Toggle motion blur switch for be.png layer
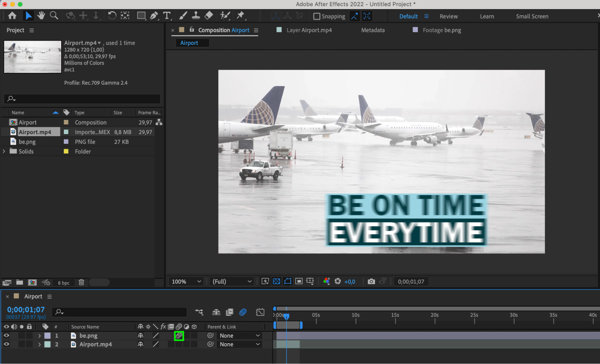Viewport: 600px width, 364px height. tap(179, 335)
